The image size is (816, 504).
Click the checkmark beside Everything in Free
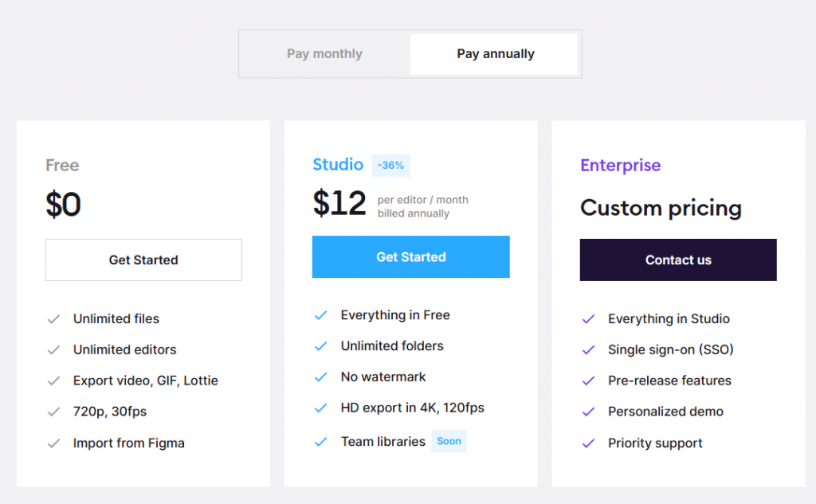(x=321, y=315)
